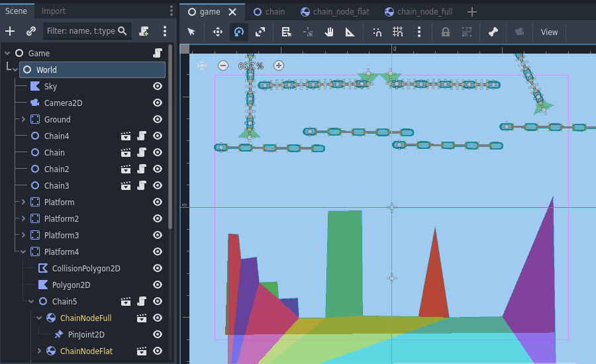
Task: Expand the Ground node
Action: point(23,119)
